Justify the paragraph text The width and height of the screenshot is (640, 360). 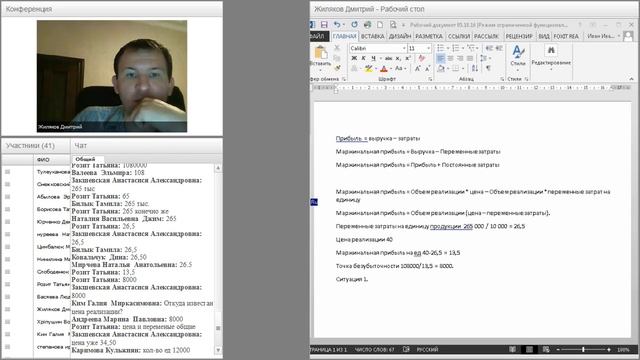tap(470, 58)
